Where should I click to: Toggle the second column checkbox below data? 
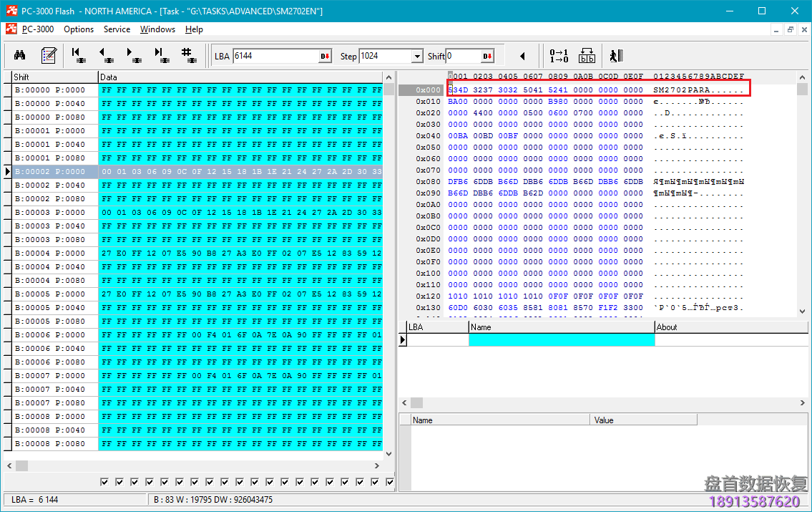click(x=120, y=482)
